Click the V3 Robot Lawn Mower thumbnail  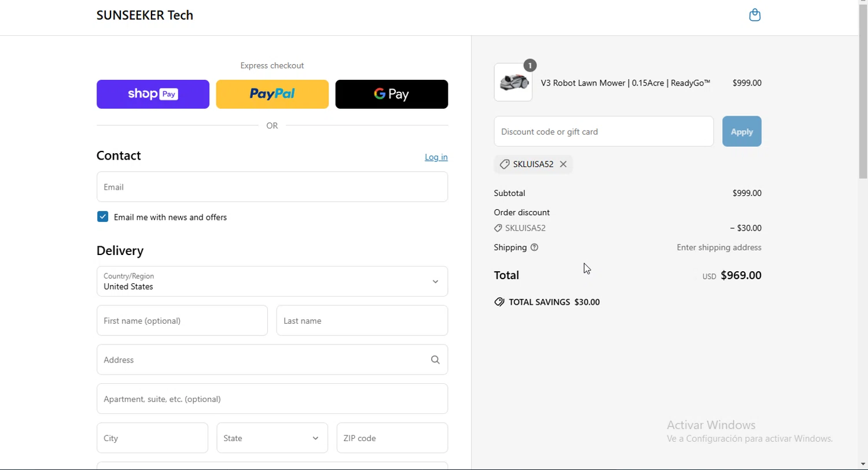click(513, 83)
